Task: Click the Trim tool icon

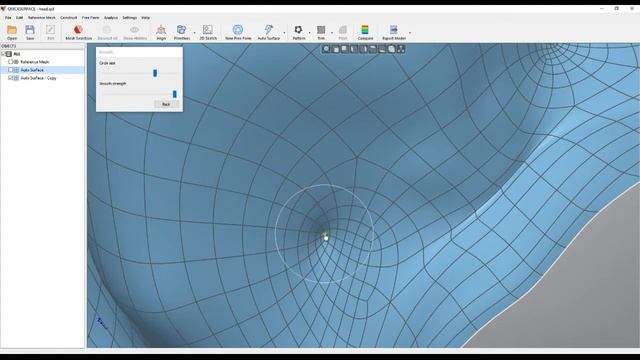Action: point(321,30)
